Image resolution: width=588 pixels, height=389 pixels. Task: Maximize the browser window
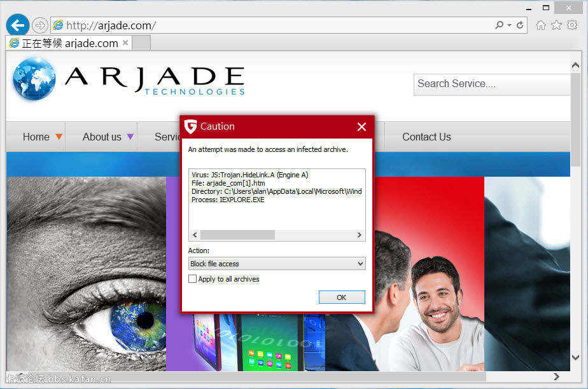click(x=546, y=8)
